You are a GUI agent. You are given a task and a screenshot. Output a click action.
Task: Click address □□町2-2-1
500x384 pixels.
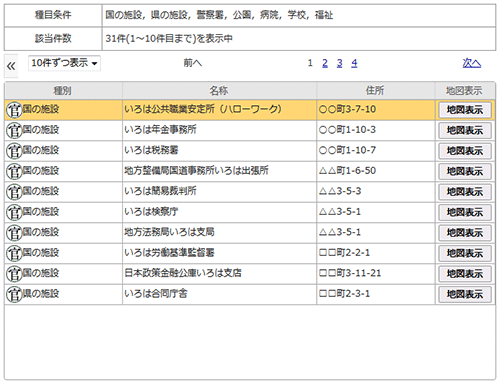point(344,253)
